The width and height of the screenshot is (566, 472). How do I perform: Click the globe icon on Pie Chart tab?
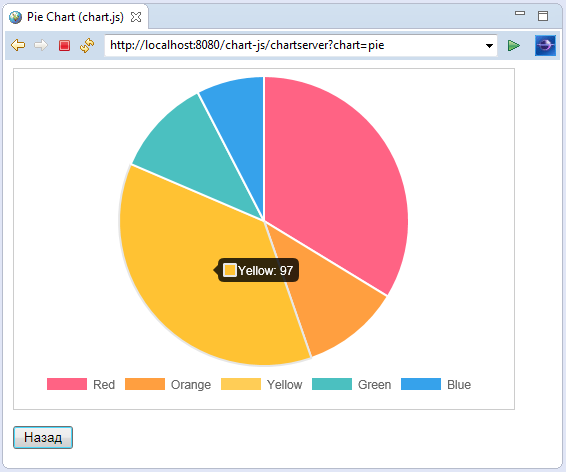16,17
